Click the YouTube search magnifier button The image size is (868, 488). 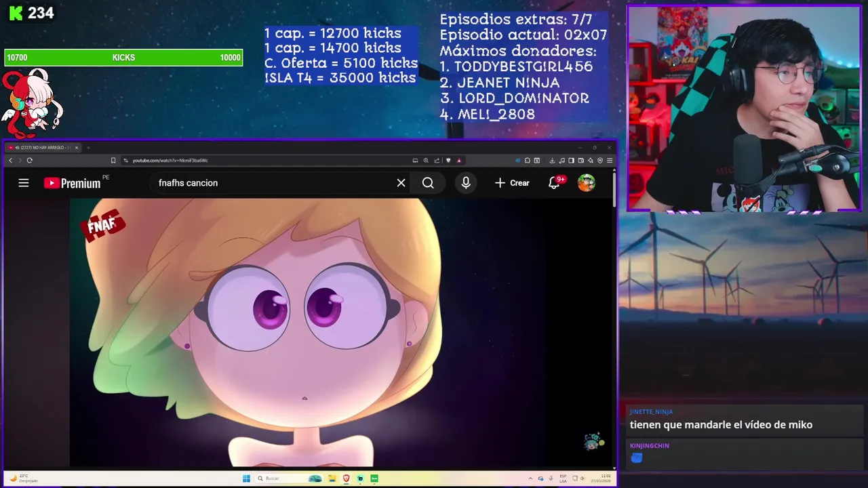coord(428,183)
